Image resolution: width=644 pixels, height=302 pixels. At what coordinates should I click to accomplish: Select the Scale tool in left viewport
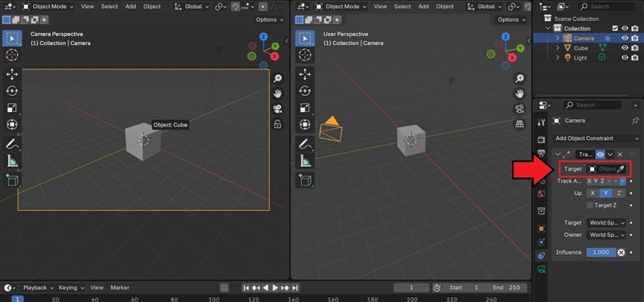[x=12, y=108]
